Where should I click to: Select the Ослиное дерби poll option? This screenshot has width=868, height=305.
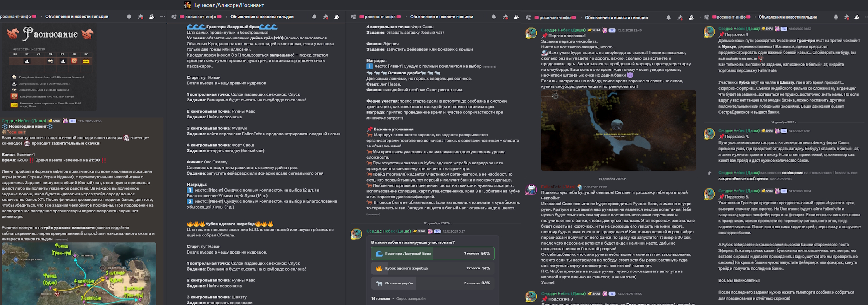(433, 283)
